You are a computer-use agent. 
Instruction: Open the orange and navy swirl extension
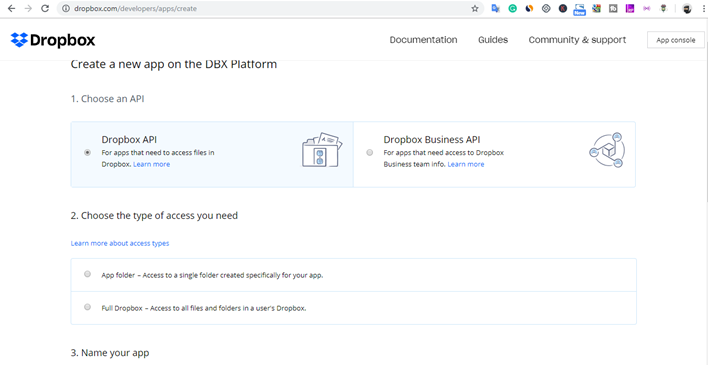coord(529,9)
